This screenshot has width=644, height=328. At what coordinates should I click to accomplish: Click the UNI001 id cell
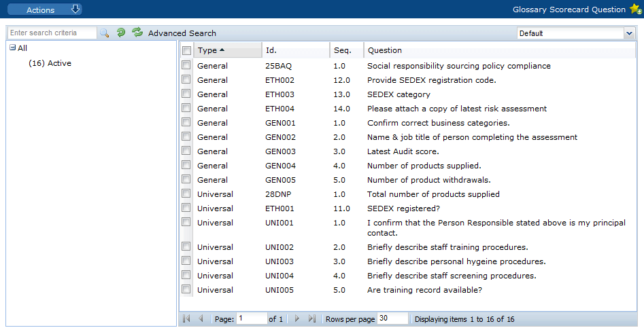pyautogui.click(x=279, y=223)
